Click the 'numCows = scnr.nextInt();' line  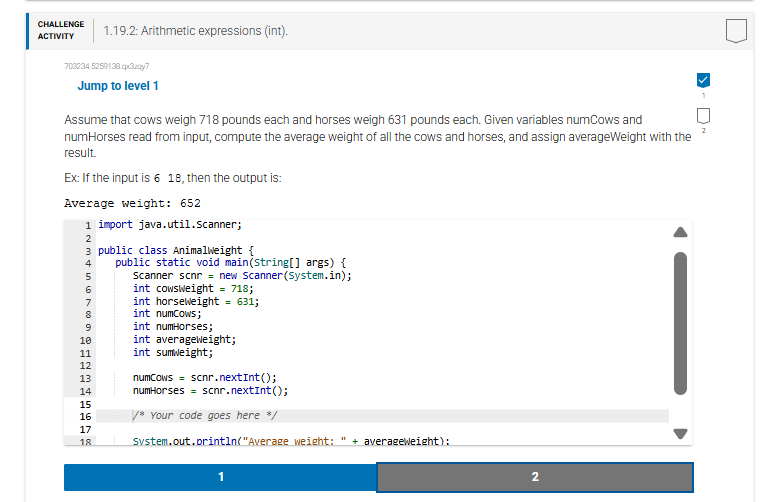[205, 377]
